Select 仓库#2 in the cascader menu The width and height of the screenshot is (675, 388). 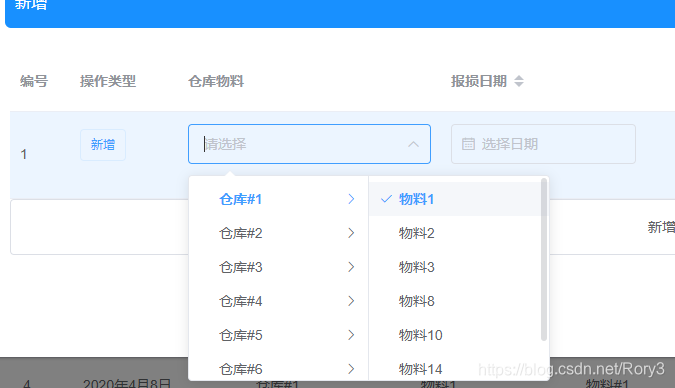click(279, 233)
